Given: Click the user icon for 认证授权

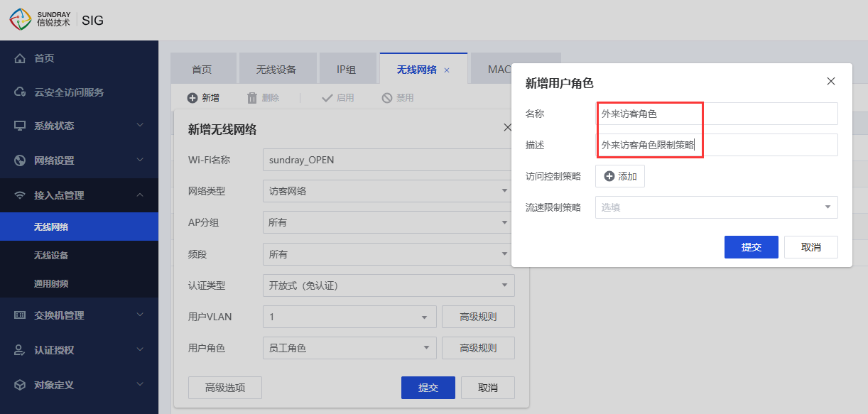Looking at the screenshot, I should coord(20,350).
